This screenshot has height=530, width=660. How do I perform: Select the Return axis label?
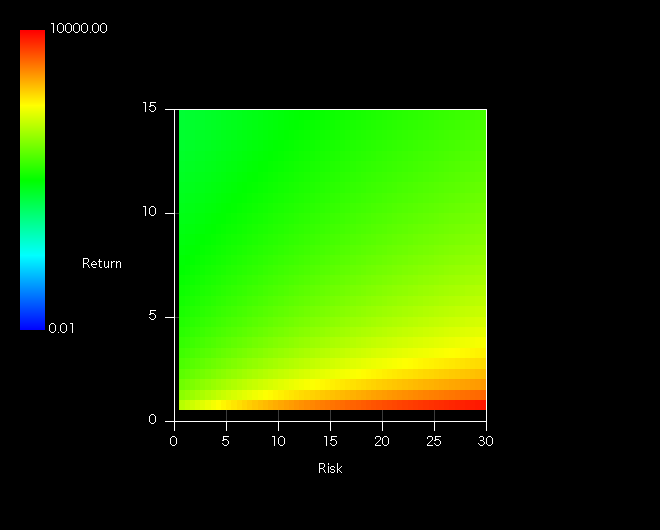click(x=102, y=264)
